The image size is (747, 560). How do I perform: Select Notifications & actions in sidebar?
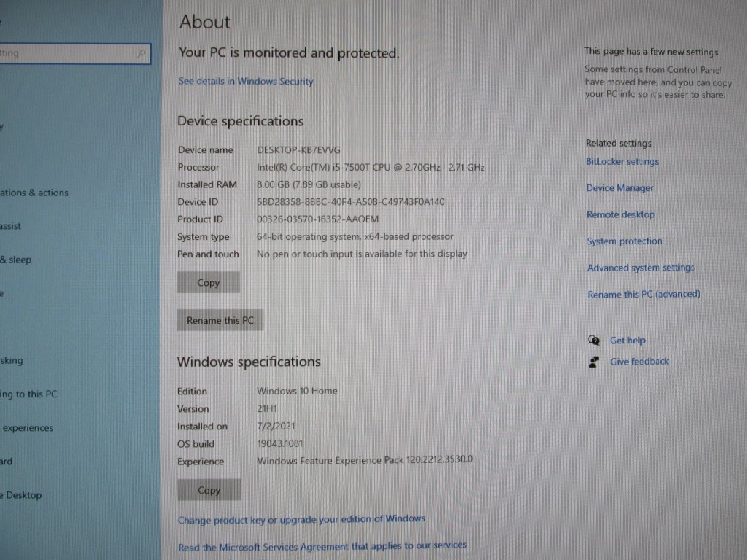point(34,192)
